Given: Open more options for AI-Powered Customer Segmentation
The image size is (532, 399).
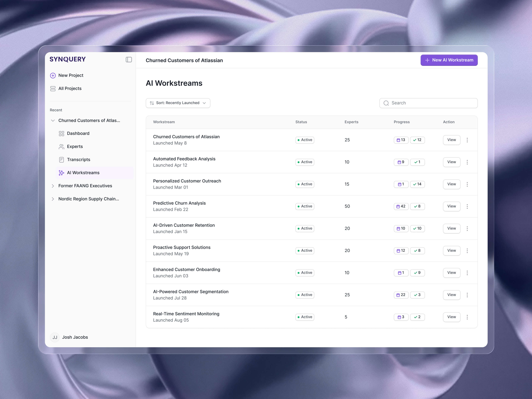Looking at the screenshot, I should tap(467, 295).
